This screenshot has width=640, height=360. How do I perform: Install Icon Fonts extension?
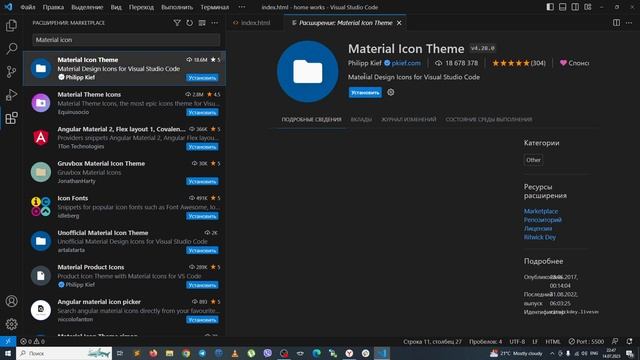(x=202, y=216)
